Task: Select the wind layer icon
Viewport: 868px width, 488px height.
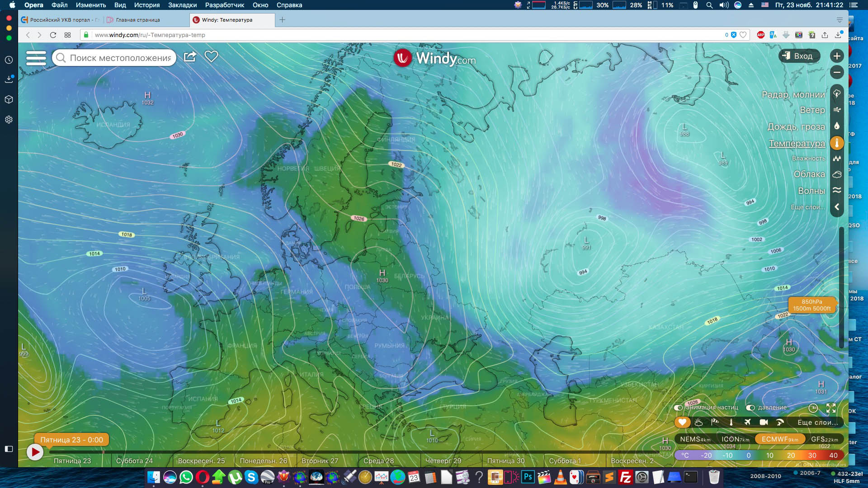Action: coord(837,110)
